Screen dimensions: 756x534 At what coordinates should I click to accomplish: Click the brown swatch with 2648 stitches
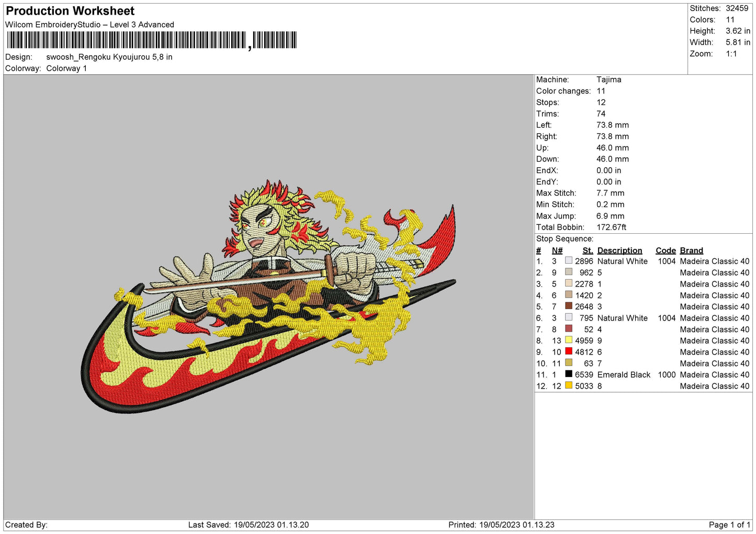point(568,306)
